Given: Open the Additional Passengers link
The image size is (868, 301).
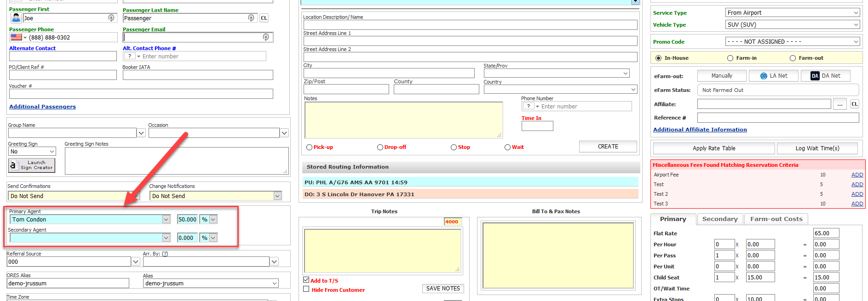Looking at the screenshot, I should [x=42, y=107].
